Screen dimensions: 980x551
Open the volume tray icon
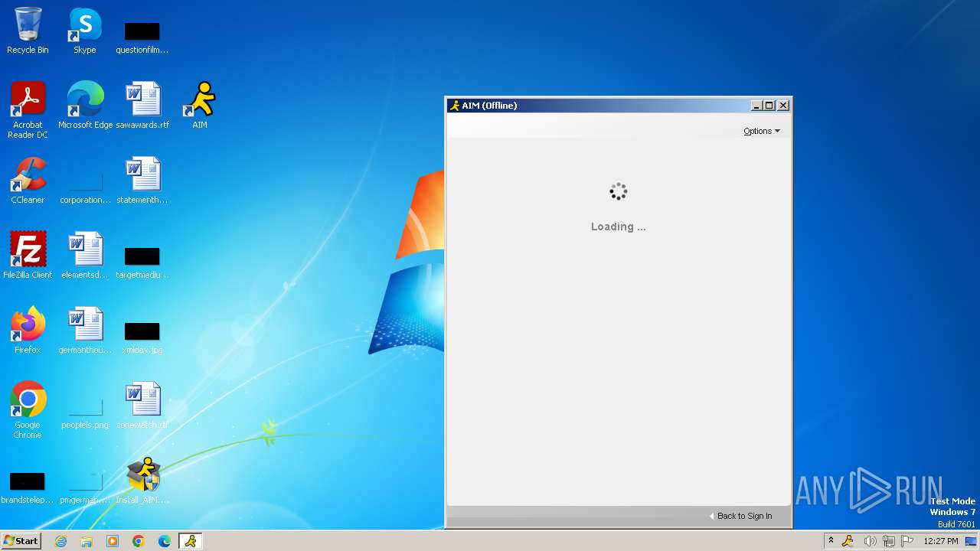click(x=870, y=541)
